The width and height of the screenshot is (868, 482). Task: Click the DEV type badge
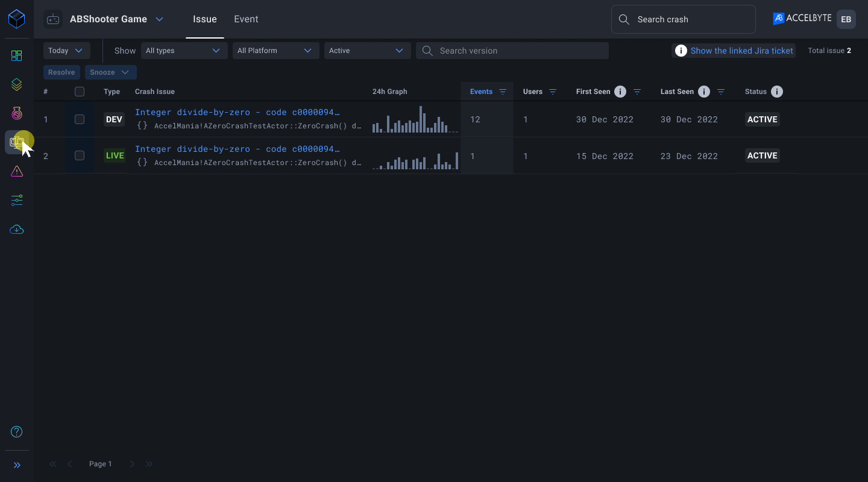coord(114,119)
